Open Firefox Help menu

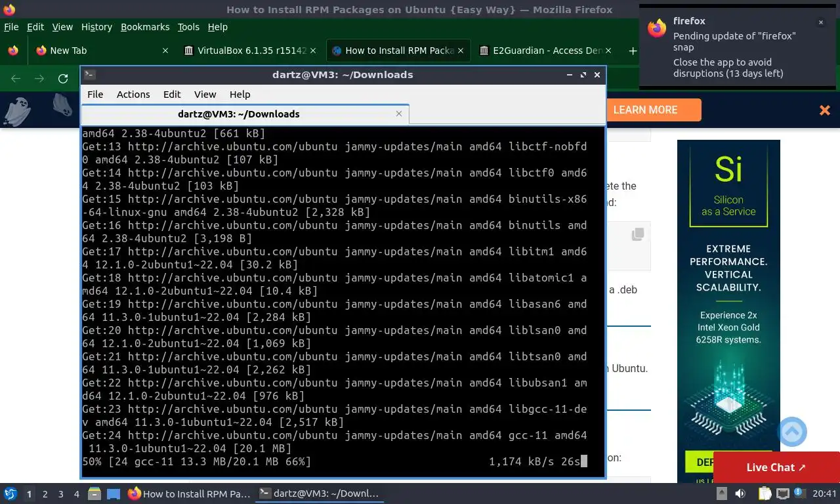coord(217,27)
